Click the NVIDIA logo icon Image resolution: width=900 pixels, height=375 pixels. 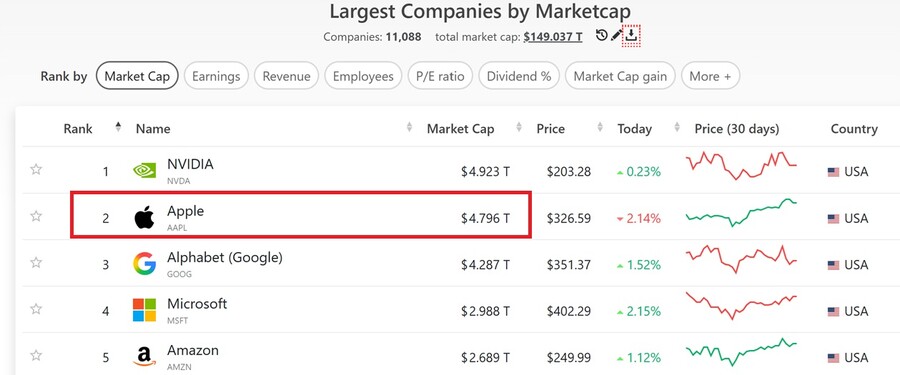[144, 171]
